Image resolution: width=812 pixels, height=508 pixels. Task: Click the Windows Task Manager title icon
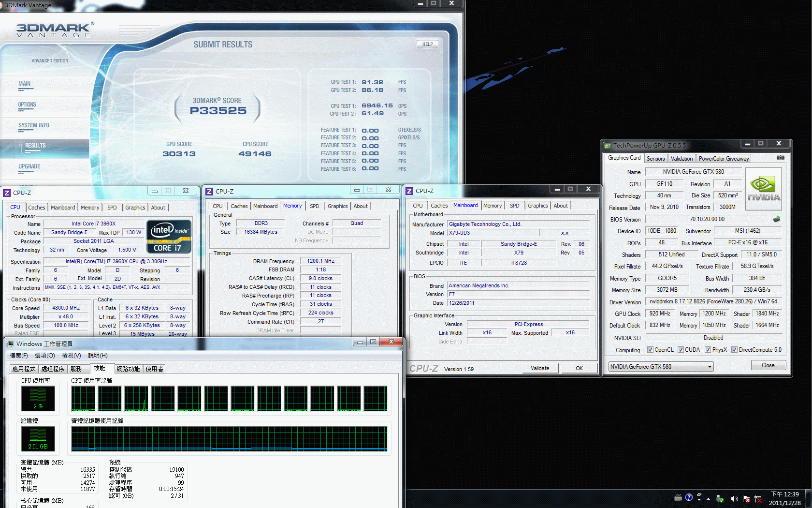pos(10,344)
